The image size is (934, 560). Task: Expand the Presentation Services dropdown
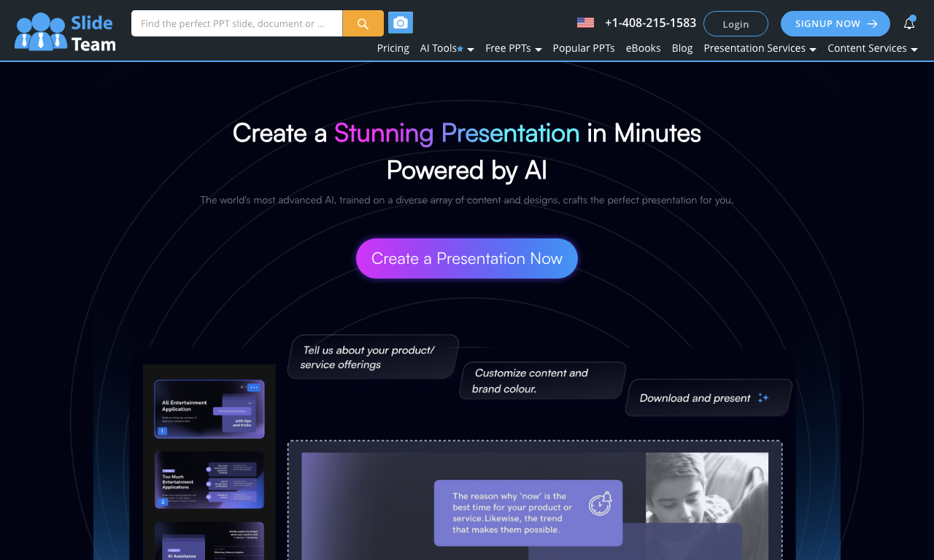[760, 48]
